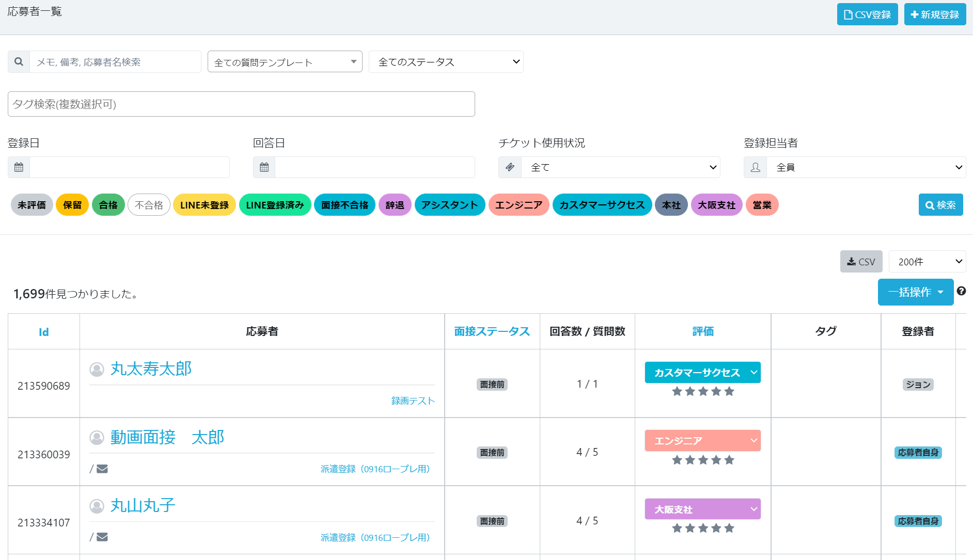Viewport: 973px width, 560px height.
Task: Open the 全ての質問テンプレート dropdown
Action: [285, 62]
